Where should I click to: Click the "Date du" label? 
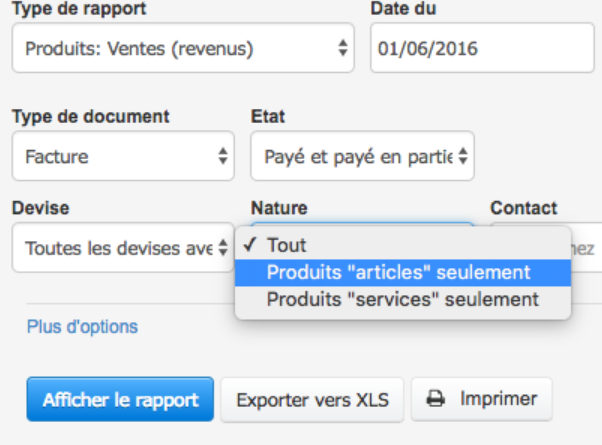403,8
